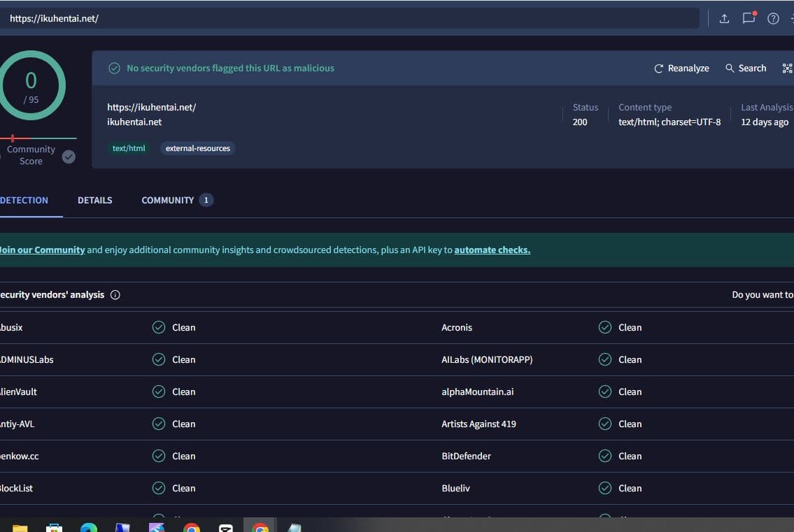The image size is (794, 532).
Task: Select the Detection tab
Action: coord(24,201)
